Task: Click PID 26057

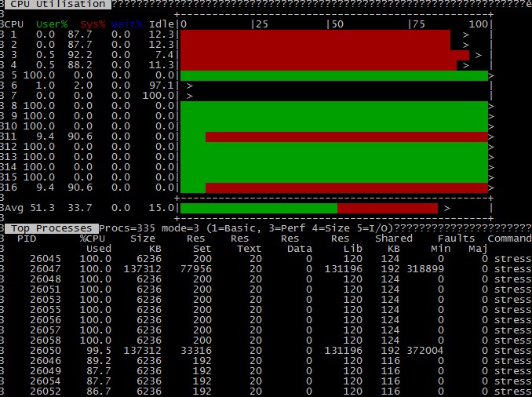Action: pyautogui.click(x=46, y=330)
